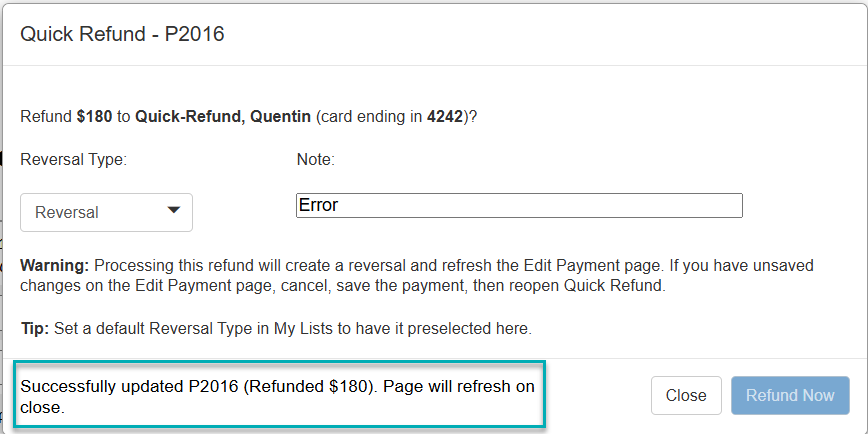This screenshot has height=434, width=868.
Task: Click the bold $180 refund amount
Action: tap(95, 116)
